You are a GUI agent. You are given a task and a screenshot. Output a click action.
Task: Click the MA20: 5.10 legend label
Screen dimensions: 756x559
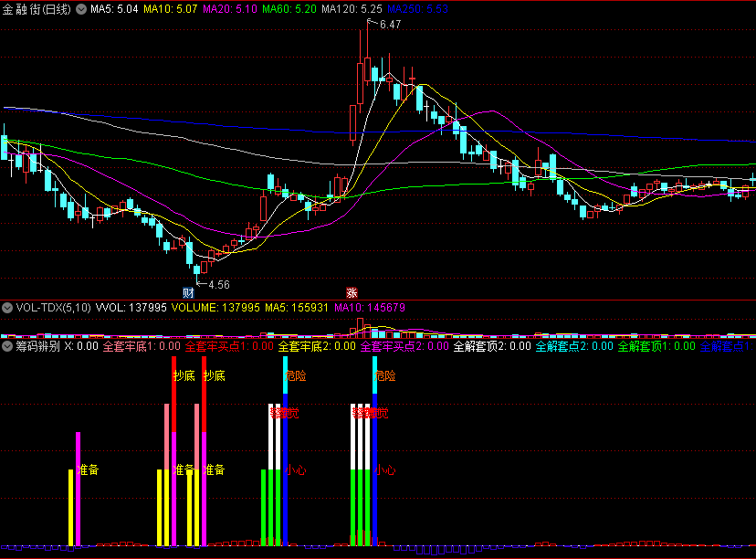[230, 9]
